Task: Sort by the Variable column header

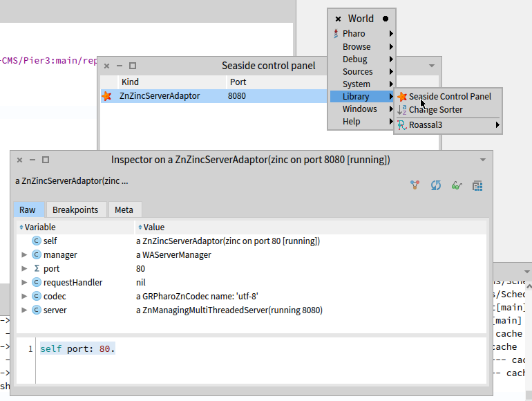Action: pyautogui.click(x=75, y=227)
